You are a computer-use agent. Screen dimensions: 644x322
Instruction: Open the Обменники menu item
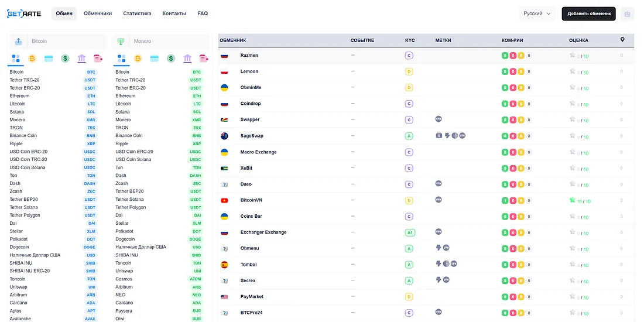98,13
